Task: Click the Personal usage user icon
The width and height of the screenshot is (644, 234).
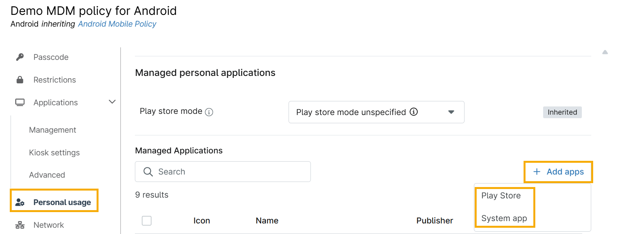Action: 20,202
